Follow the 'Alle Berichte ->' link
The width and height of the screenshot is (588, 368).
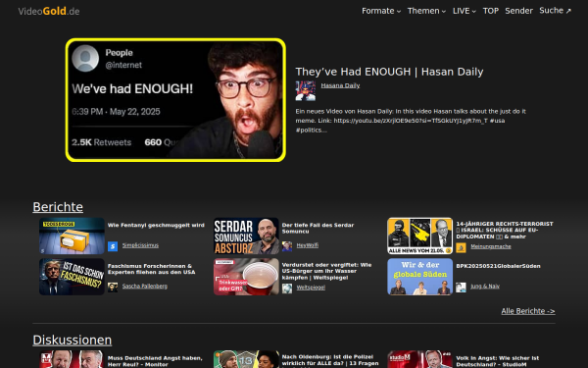(528, 311)
